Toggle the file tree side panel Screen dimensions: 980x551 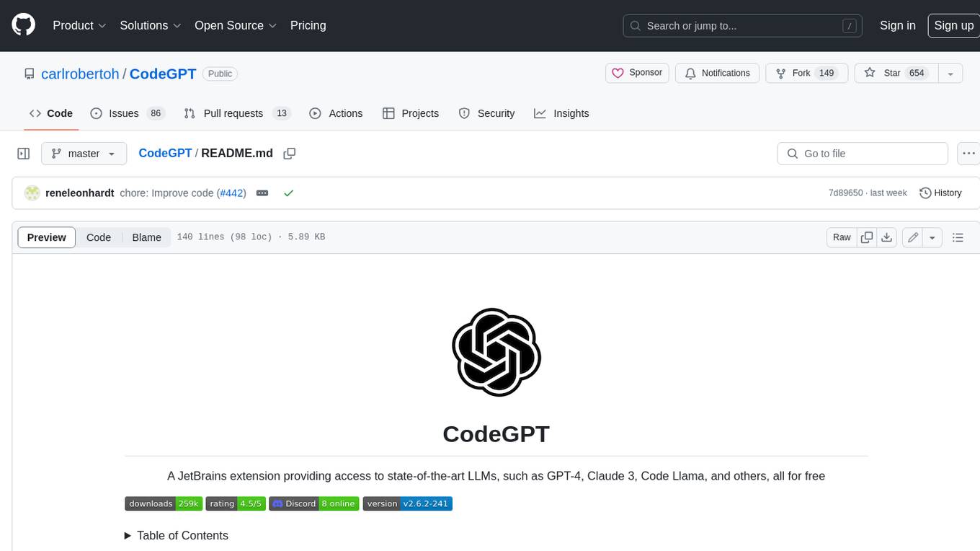click(24, 154)
